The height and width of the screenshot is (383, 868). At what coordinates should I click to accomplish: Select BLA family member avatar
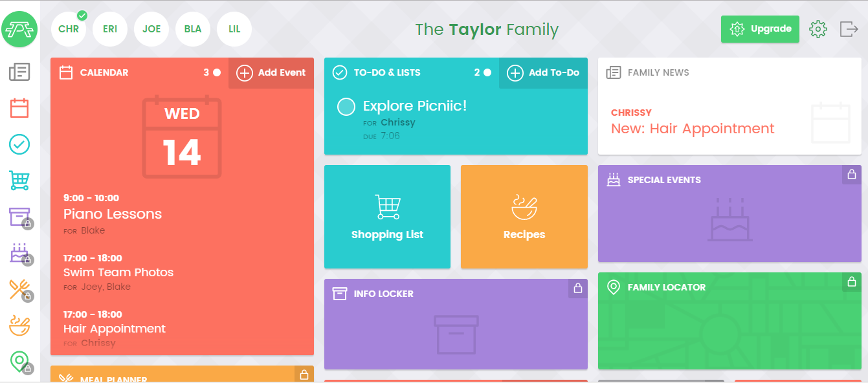[193, 29]
